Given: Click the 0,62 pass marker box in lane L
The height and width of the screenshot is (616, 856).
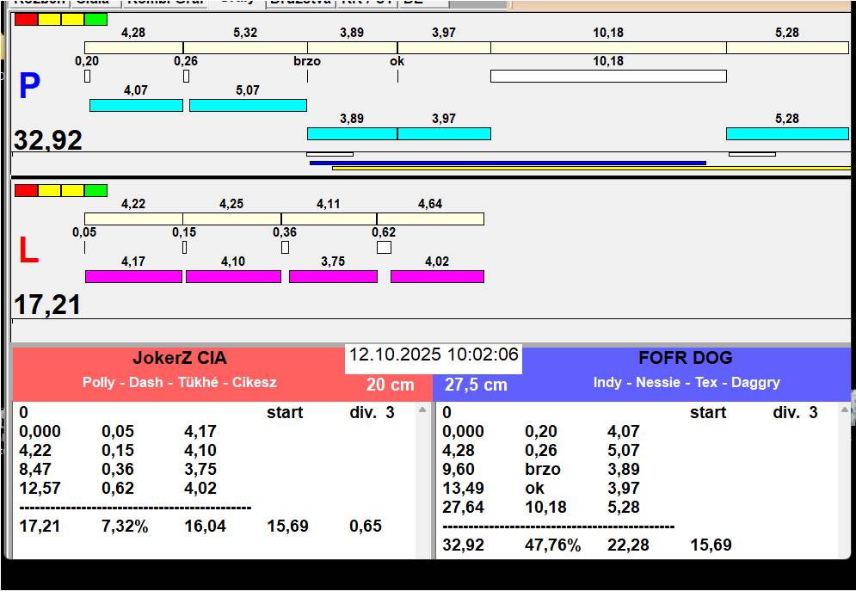Looking at the screenshot, I should click(x=384, y=248).
